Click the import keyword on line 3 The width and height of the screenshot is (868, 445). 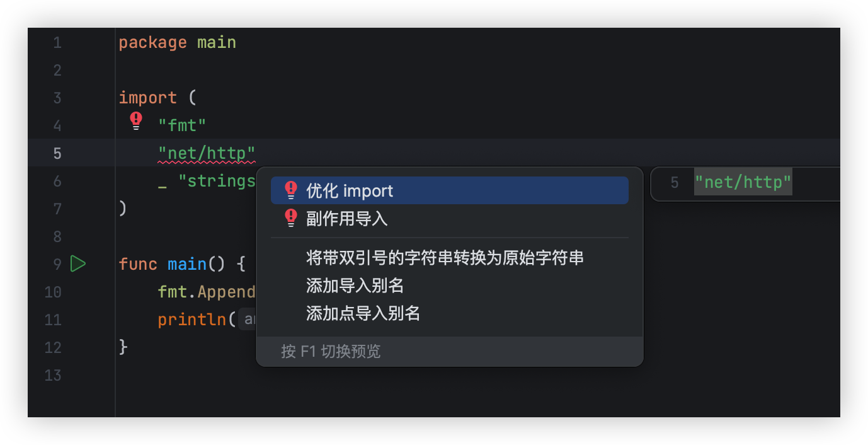tap(147, 98)
